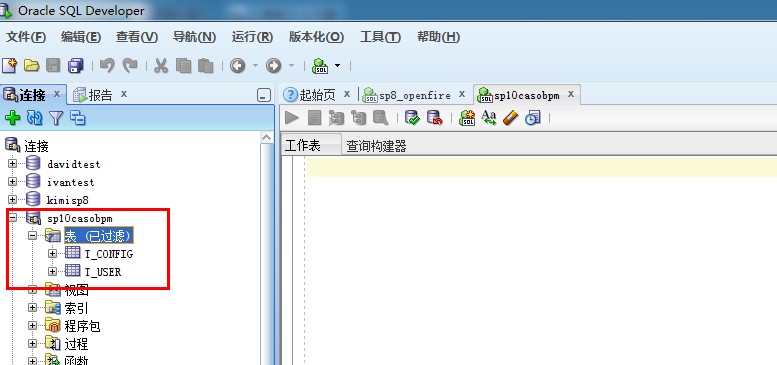Open the SQL worksheet connection dropdown arrow
777x365 pixels.
point(337,65)
